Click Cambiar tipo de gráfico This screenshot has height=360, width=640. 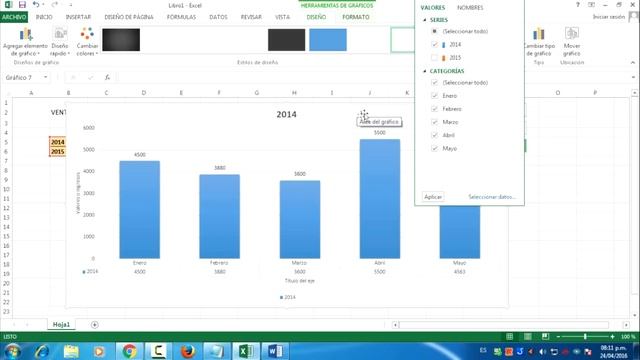539,42
